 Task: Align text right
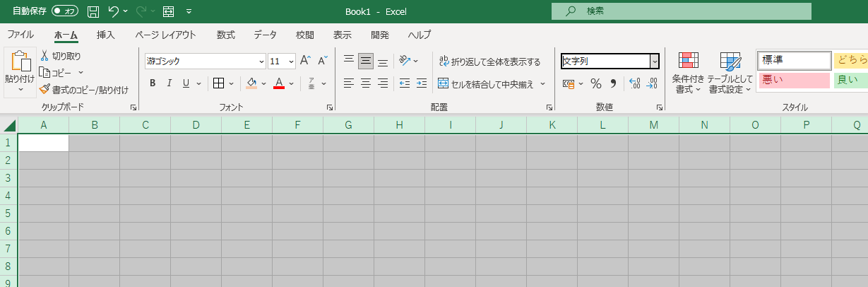[383, 83]
